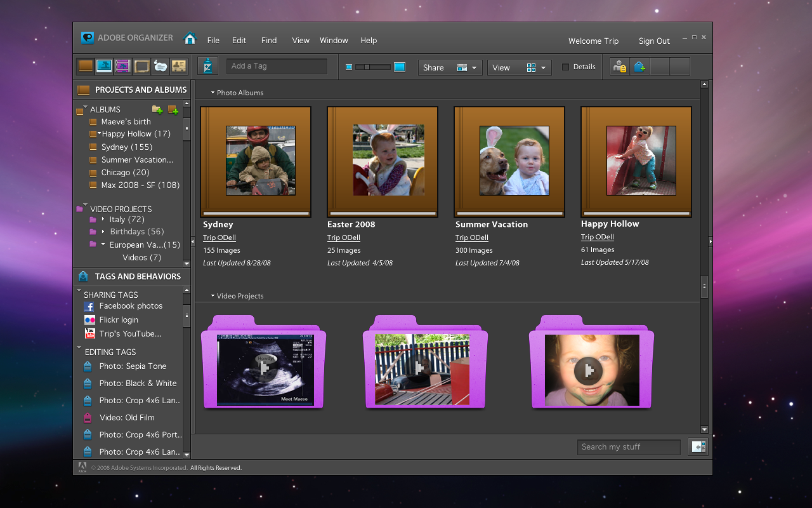Open the File menu
812x508 pixels.
(213, 40)
